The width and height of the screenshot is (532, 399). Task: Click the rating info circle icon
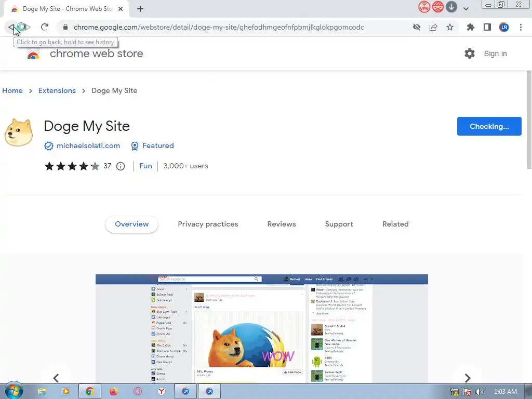coord(121,166)
